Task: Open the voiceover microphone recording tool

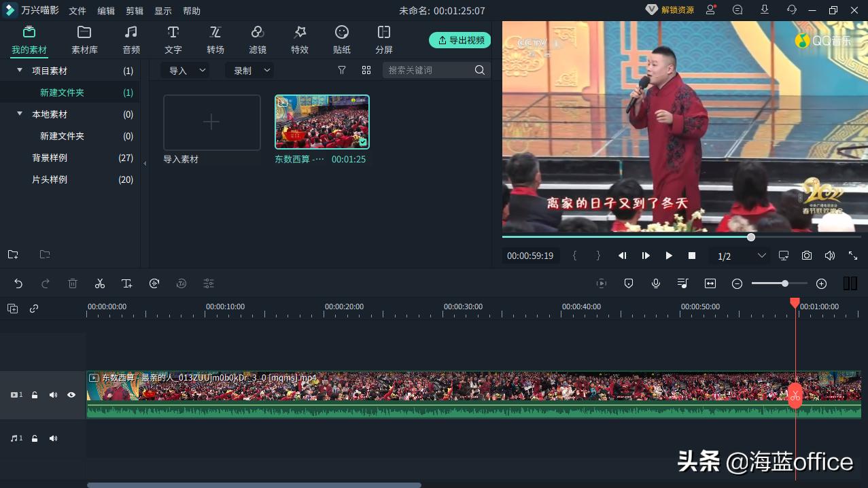Action: click(x=656, y=283)
